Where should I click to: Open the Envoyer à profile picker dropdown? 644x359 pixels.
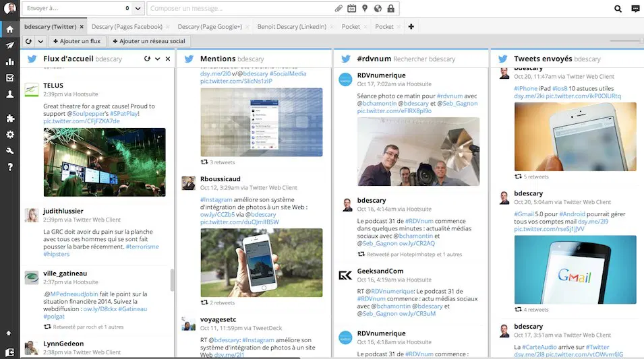[x=138, y=8]
